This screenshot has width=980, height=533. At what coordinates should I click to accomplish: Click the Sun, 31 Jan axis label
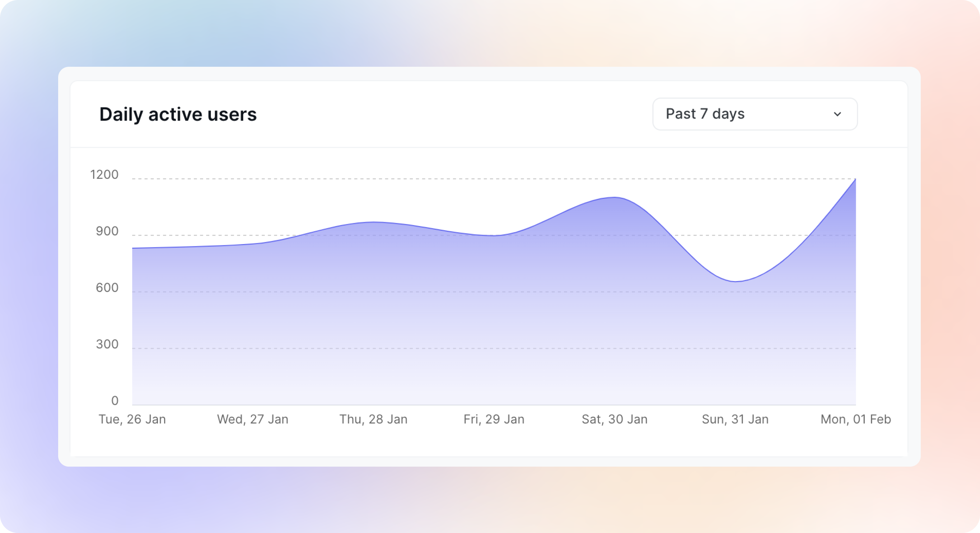[735, 419]
